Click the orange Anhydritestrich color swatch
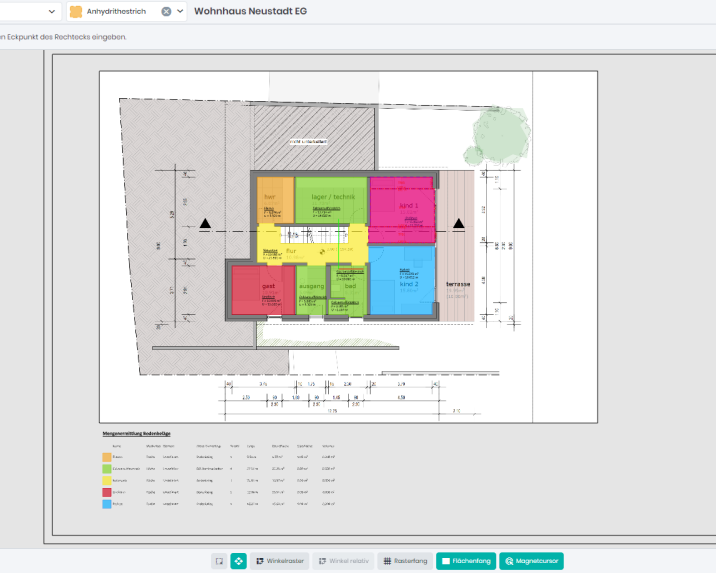This screenshot has width=716, height=573. pos(76,11)
